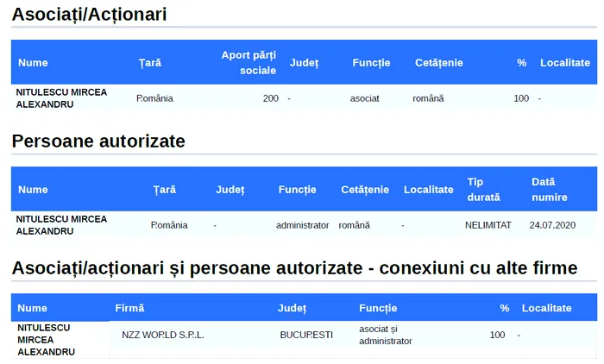This screenshot has width=604, height=364.
Task: Select the 'Firmă' column header
Action: click(129, 308)
